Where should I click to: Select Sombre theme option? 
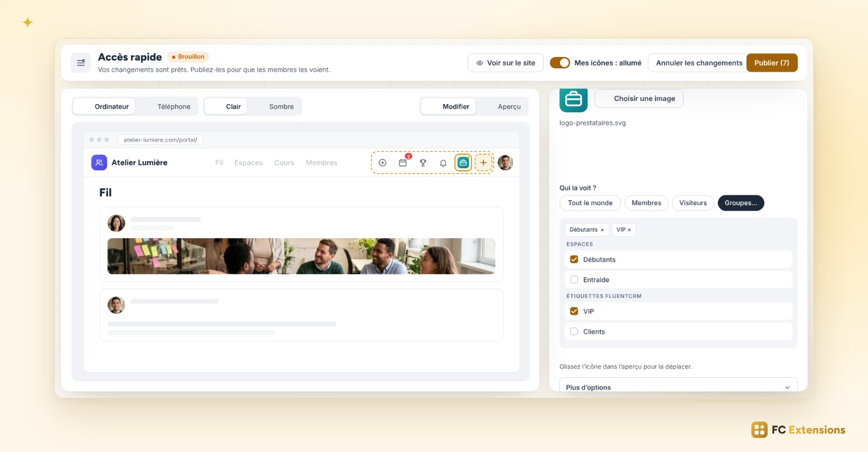click(x=282, y=106)
